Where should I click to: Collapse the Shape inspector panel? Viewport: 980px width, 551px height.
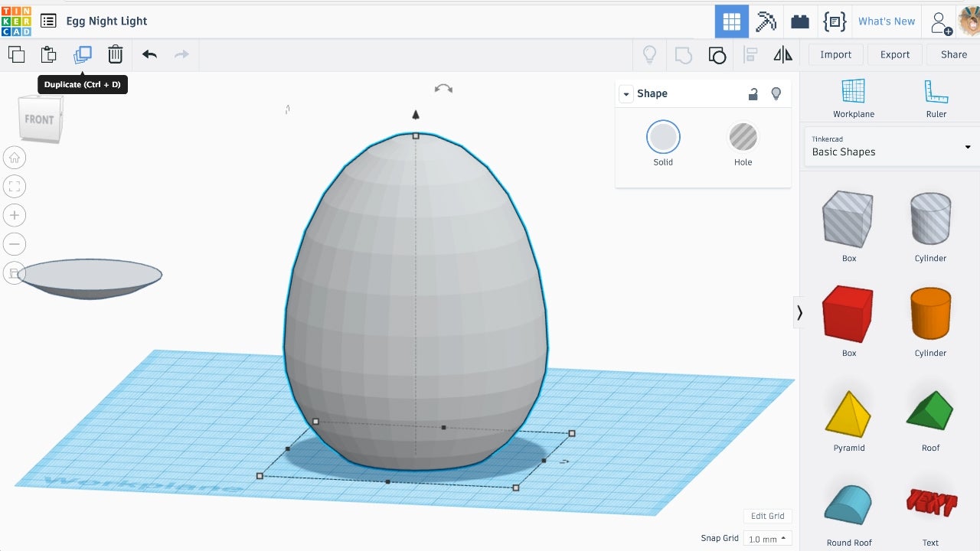coord(626,94)
